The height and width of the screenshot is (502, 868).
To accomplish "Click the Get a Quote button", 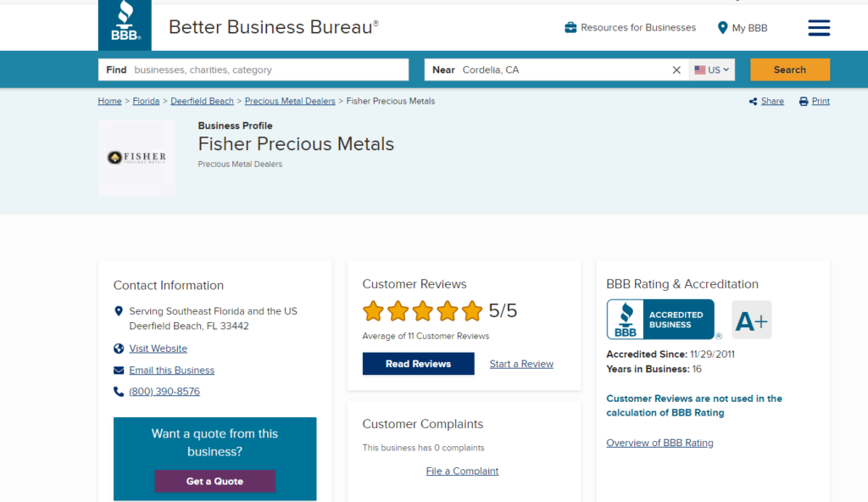I will pos(214,482).
